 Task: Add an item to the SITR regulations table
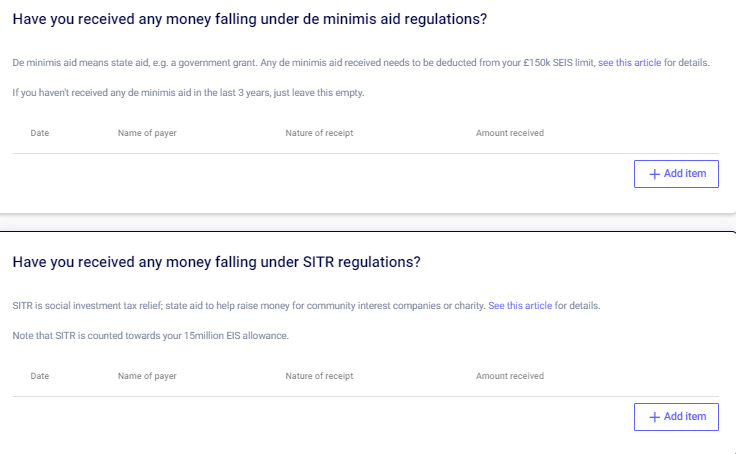click(676, 417)
